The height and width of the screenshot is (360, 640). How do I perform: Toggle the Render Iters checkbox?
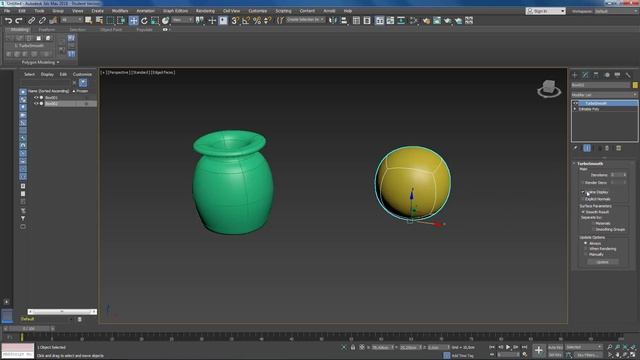click(583, 182)
